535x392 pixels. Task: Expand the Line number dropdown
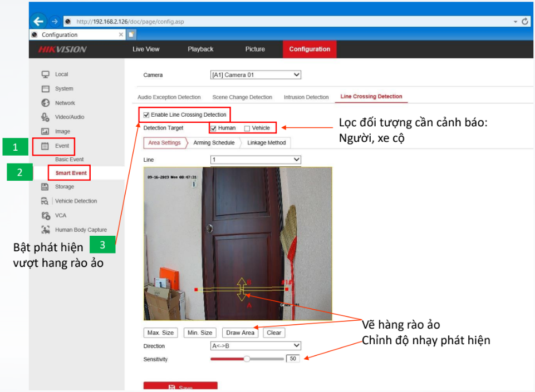[256, 160]
